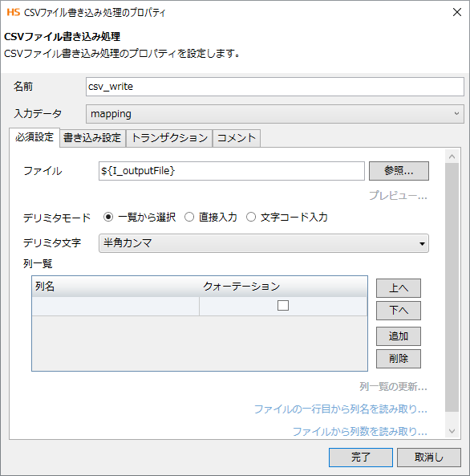
Task: Click the 追加 add button
Action: (399, 336)
